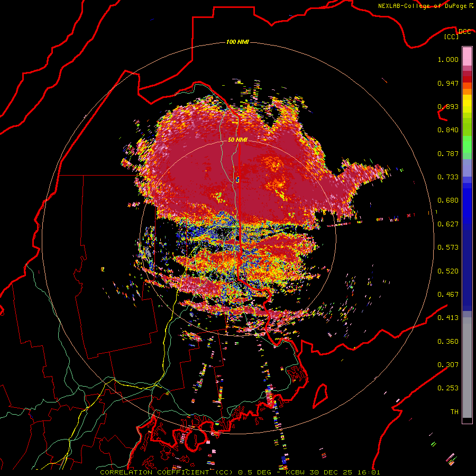
Task: Click the 0.733 scale value
Action: pyautogui.click(x=448, y=177)
